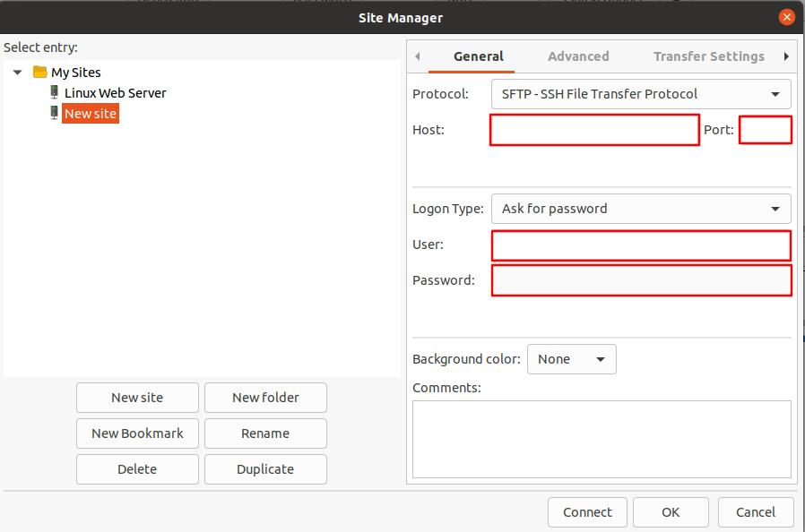The width and height of the screenshot is (805, 532).
Task: Collapse the My Sites tree node
Action: pyautogui.click(x=17, y=73)
